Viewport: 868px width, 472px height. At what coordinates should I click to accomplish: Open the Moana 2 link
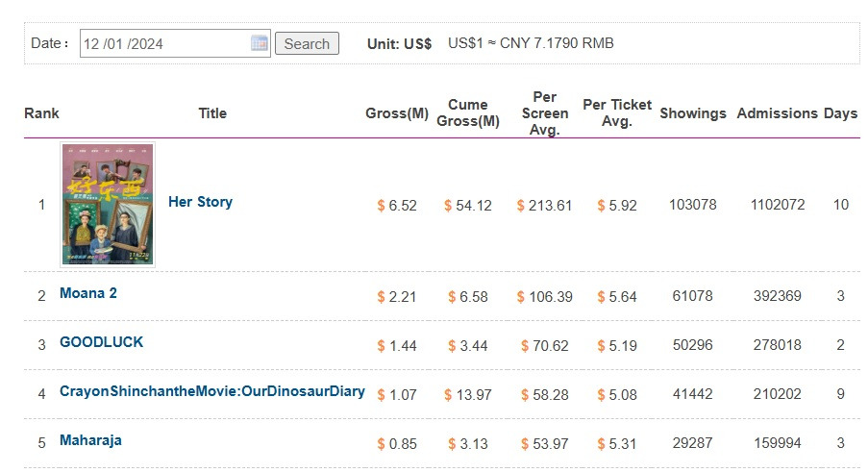pyautogui.click(x=88, y=293)
